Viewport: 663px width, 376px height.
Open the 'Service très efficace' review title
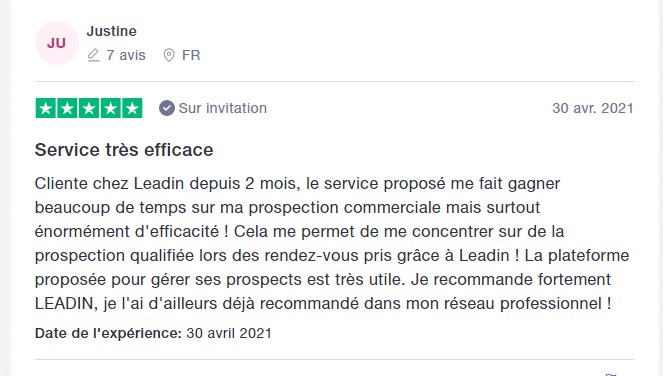[x=124, y=150]
